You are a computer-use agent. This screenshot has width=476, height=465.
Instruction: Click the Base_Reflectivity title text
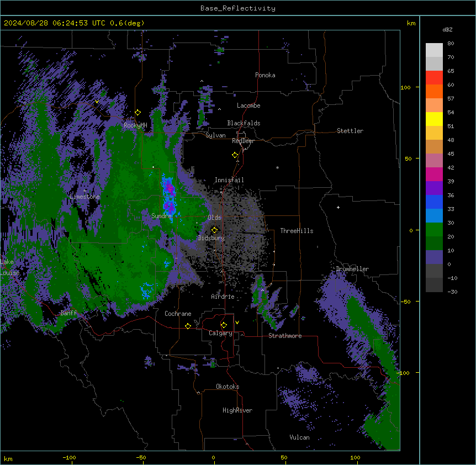coord(237,8)
